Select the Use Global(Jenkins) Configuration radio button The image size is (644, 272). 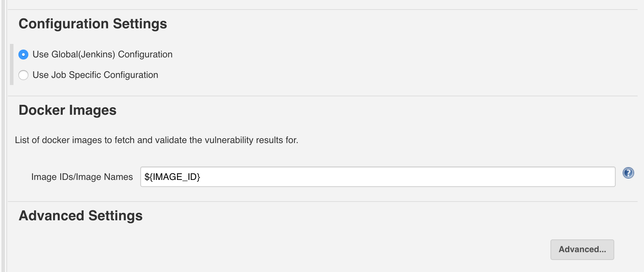click(23, 55)
